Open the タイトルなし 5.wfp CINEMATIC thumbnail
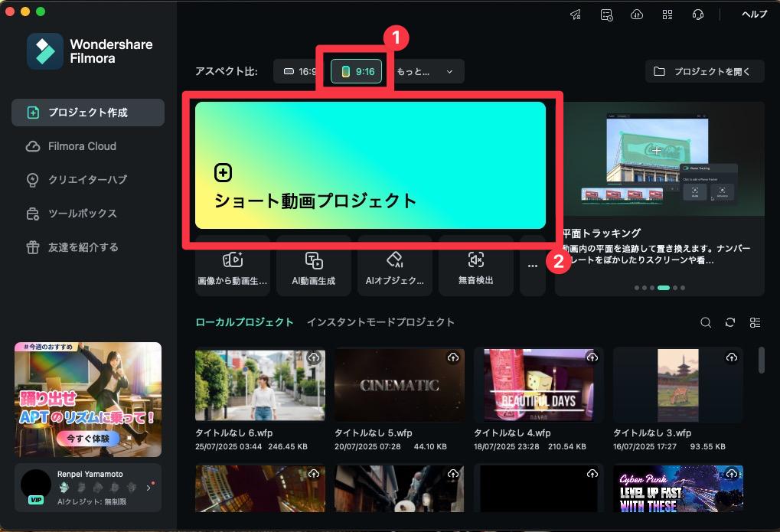This screenshot has height=532, width=780. point(400,385)
